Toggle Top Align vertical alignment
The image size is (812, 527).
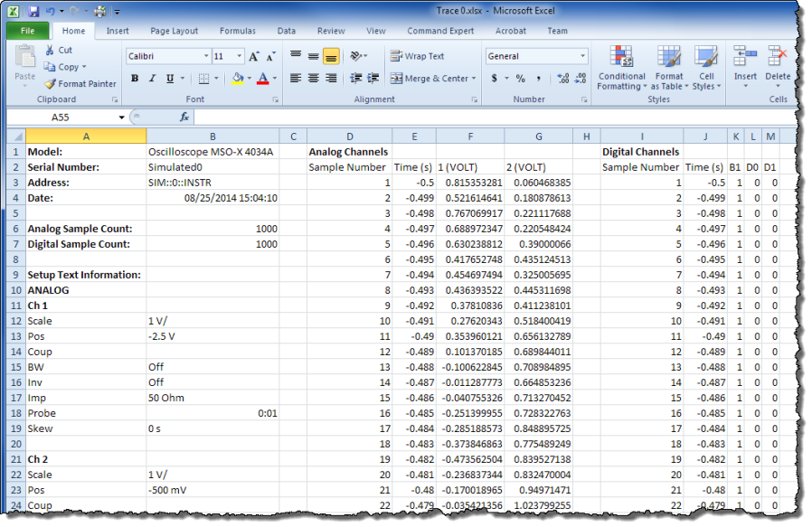click(296, 56)
